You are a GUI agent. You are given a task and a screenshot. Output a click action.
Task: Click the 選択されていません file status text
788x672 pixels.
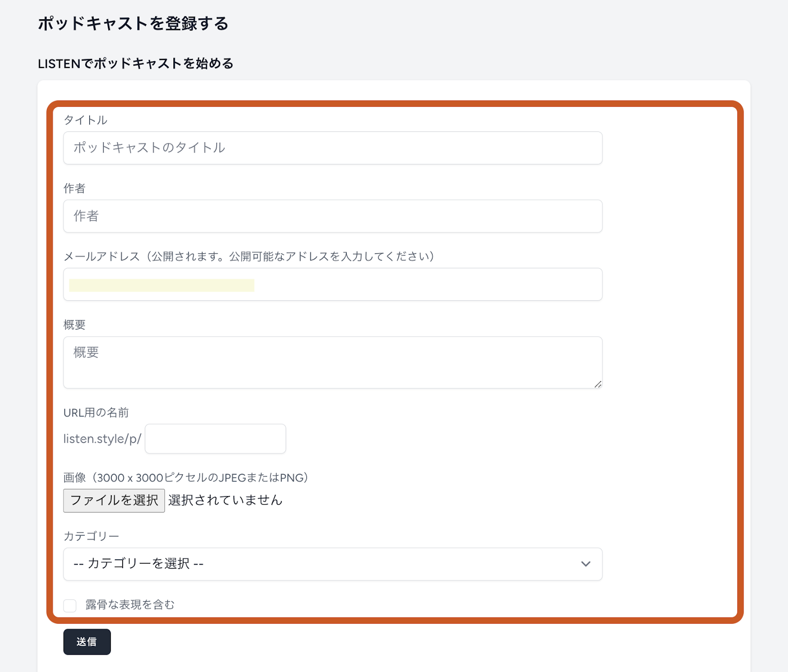coord(225,500)
